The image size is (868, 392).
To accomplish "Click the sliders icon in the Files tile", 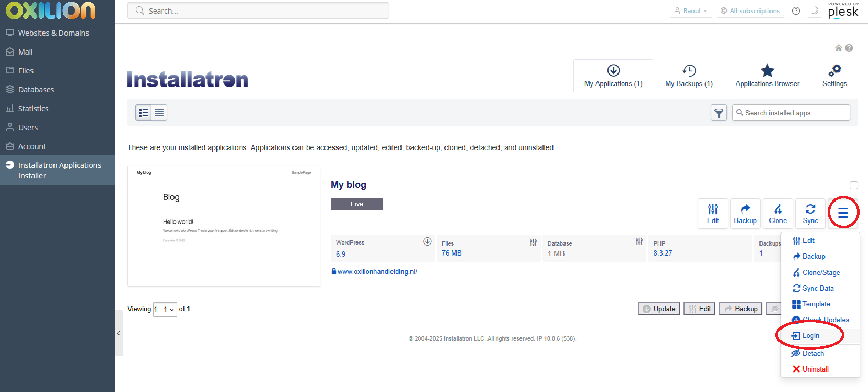I will click(533, 242).
